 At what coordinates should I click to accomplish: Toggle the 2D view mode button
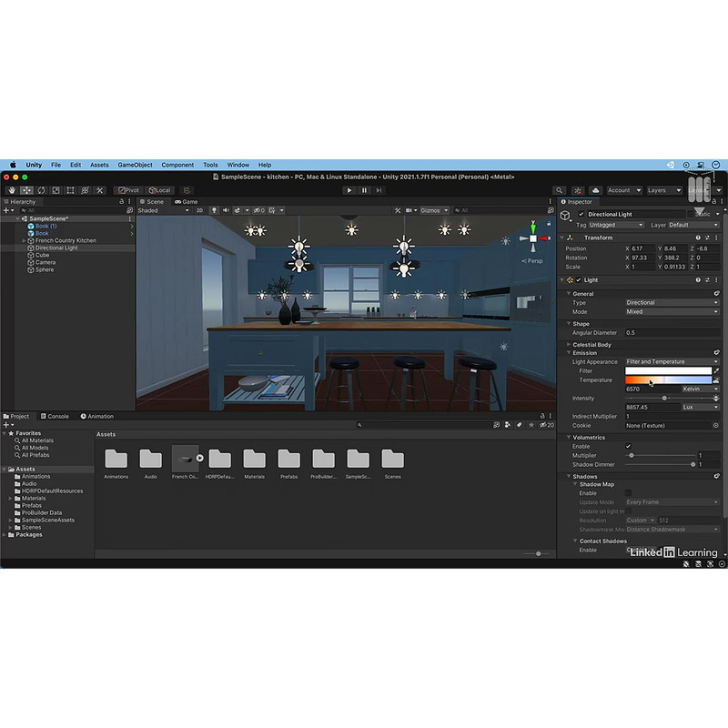200,210
